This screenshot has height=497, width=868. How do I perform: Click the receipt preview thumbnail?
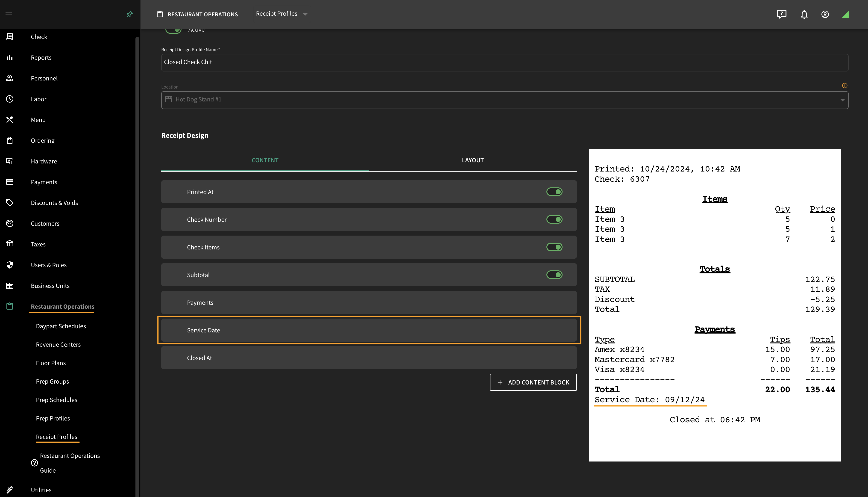[x=715, y=305]
